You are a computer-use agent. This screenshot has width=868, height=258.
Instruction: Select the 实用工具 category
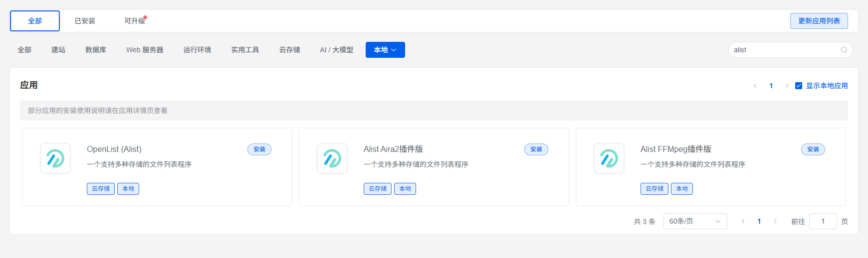[245, 50]
